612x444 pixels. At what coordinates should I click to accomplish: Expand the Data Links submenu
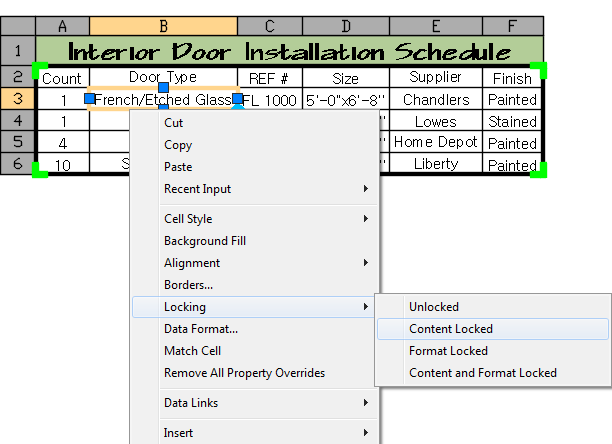(191, 403)
